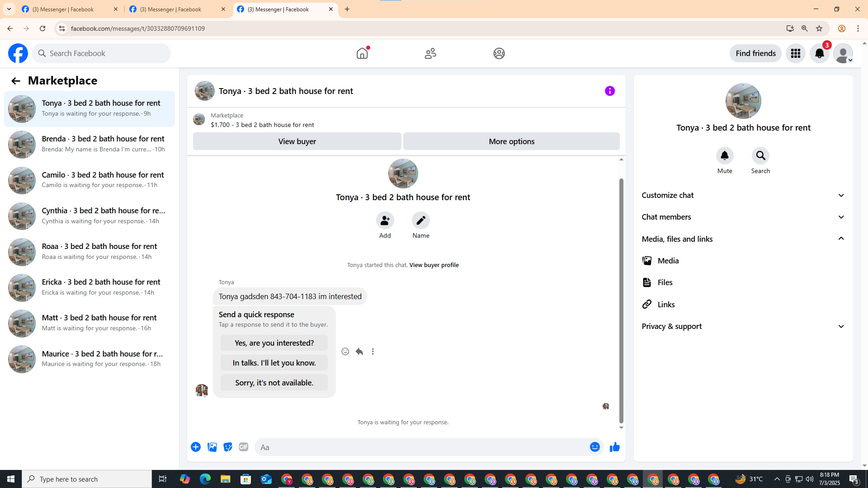
Task: Switch to the second Messenger browser tab
Action: click(177, 9)
